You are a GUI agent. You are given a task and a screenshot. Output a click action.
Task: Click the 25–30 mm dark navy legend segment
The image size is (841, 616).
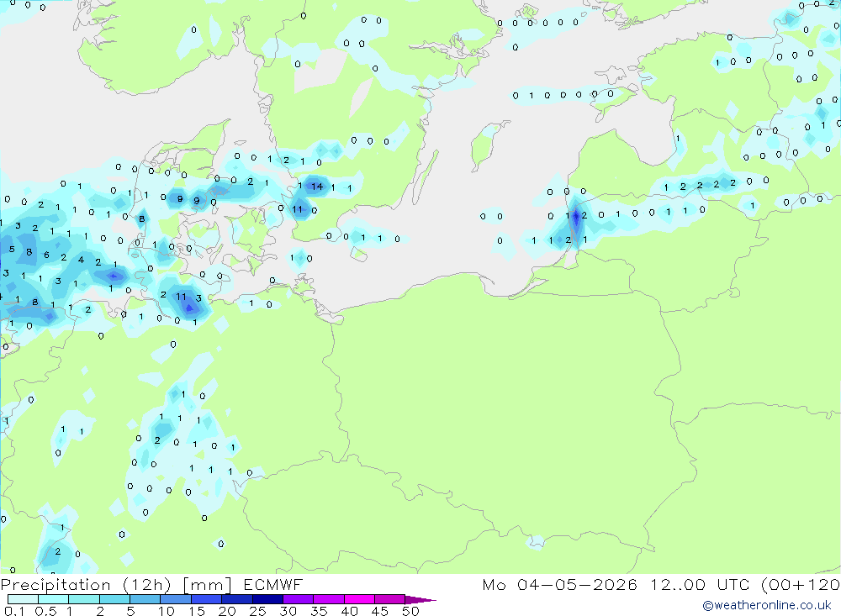point(267,599)
